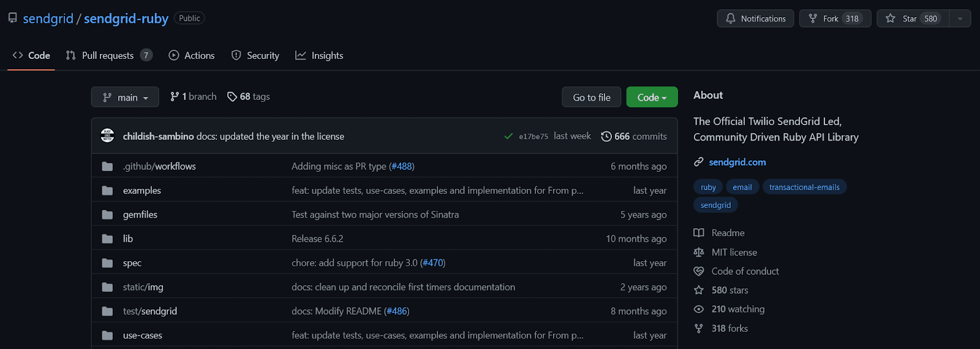
Task: Expand the green Code dropdown button
Action: click(x=652, y=97)
